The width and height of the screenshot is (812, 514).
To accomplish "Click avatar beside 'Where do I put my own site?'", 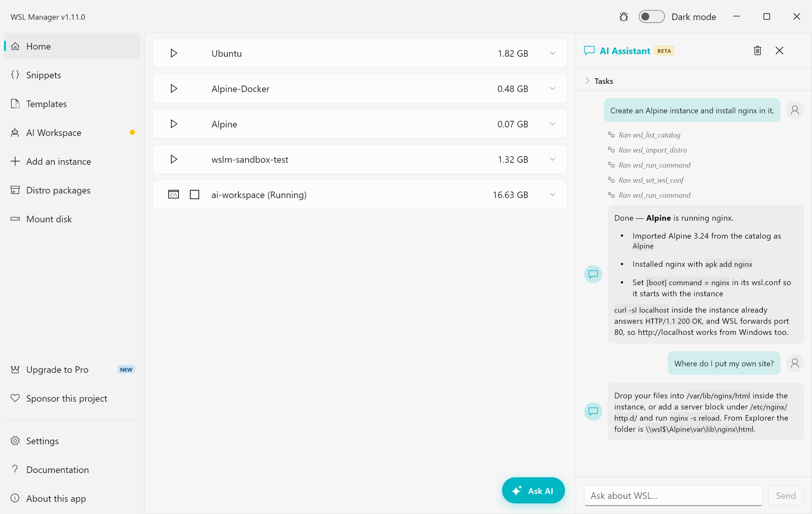I will coord(795,363).
